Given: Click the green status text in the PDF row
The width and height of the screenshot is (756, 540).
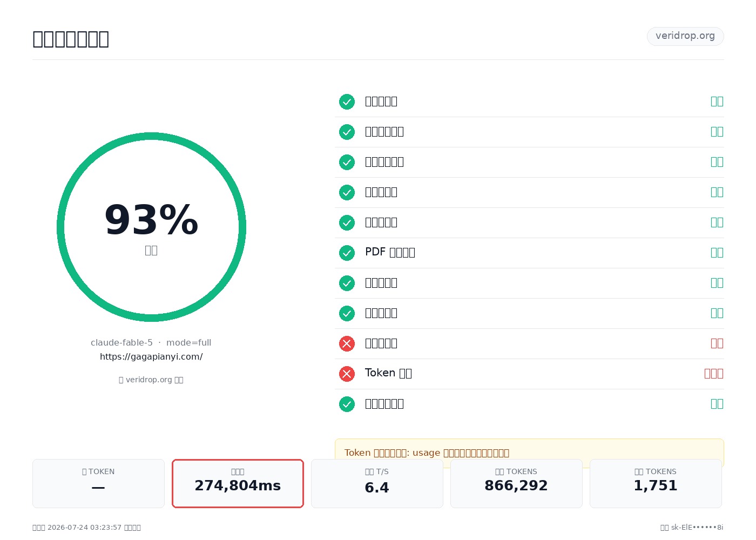Looking at the screenshot, I should [717, 252].
